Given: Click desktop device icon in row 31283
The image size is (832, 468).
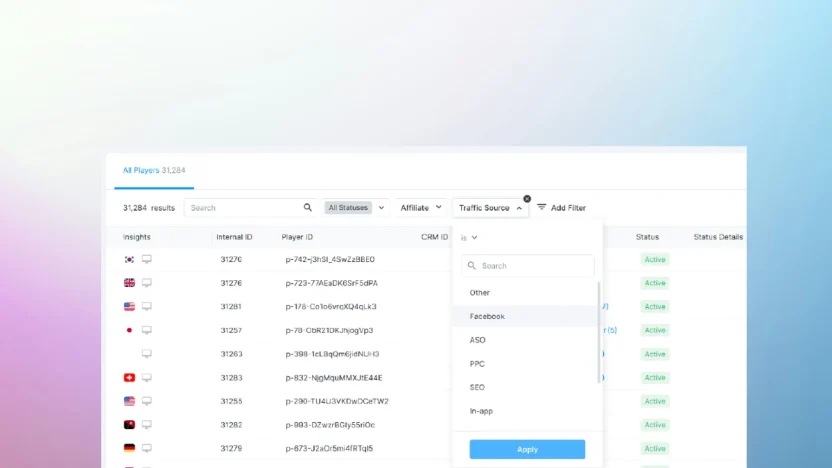Looking at the screenshot, I should click(147, 378).
